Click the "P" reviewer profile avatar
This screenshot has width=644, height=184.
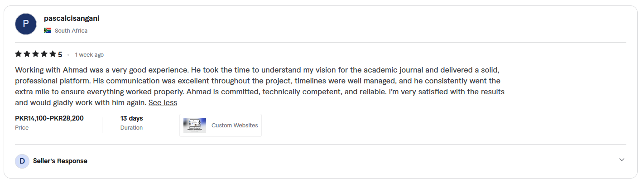25,24
